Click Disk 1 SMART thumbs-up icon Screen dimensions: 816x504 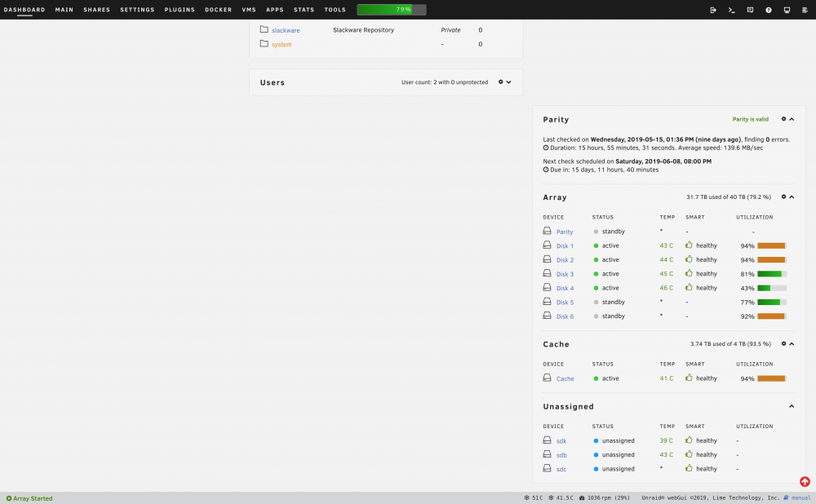[689, 245]
